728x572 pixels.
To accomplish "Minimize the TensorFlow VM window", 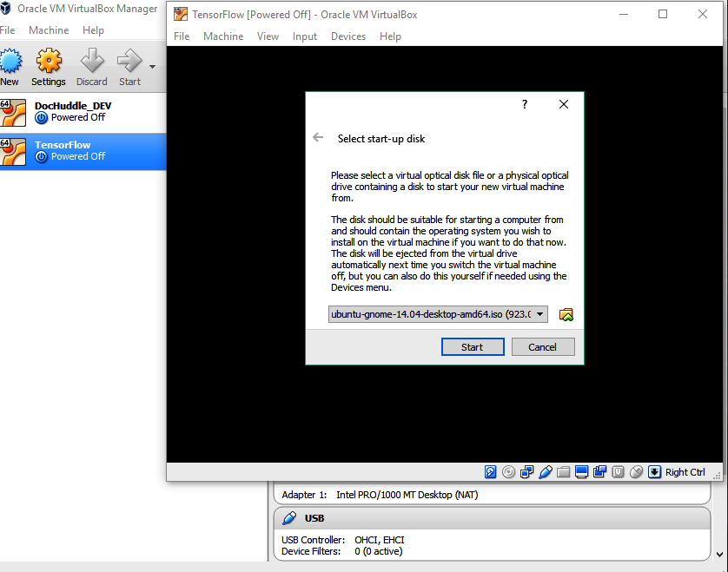I will (624, 15).
